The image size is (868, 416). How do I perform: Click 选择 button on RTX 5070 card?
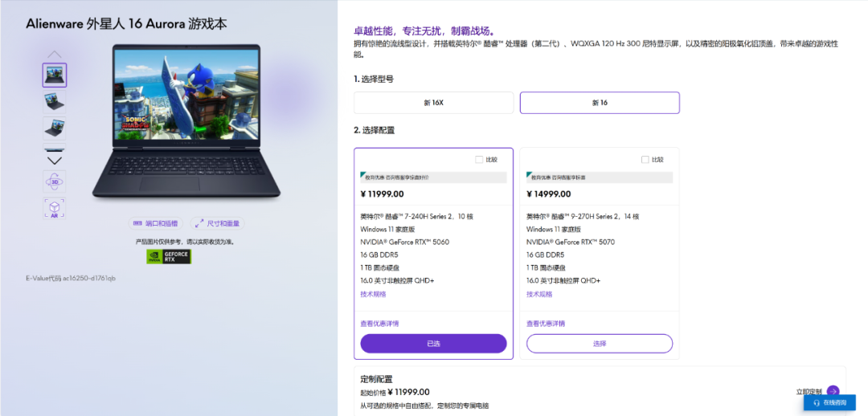coord(600,344)
